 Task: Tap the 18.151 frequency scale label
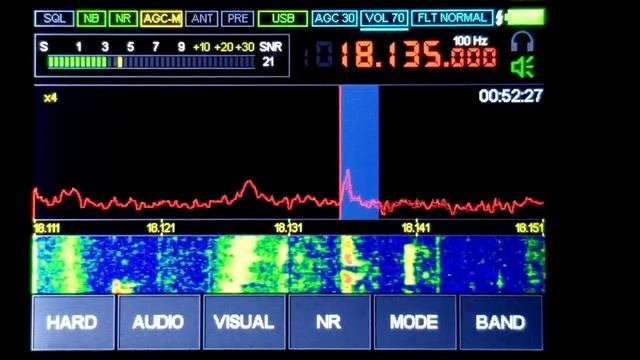(529, 228)
